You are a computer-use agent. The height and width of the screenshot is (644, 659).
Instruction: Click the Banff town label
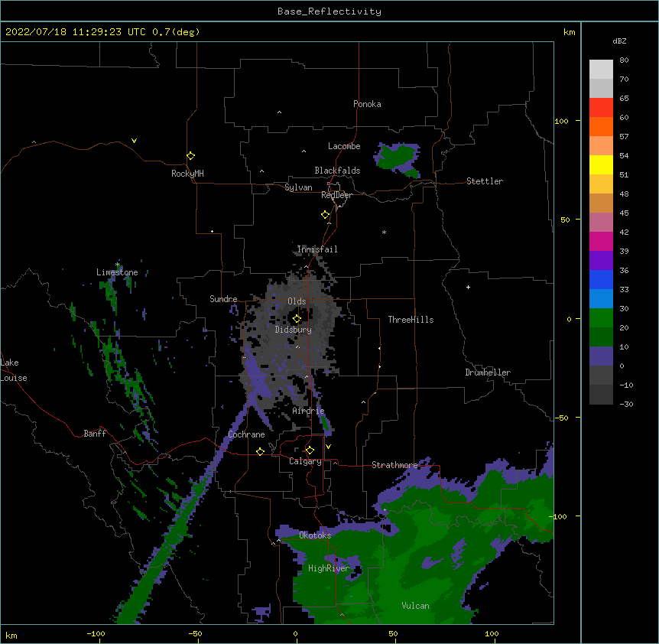[95, 434]
